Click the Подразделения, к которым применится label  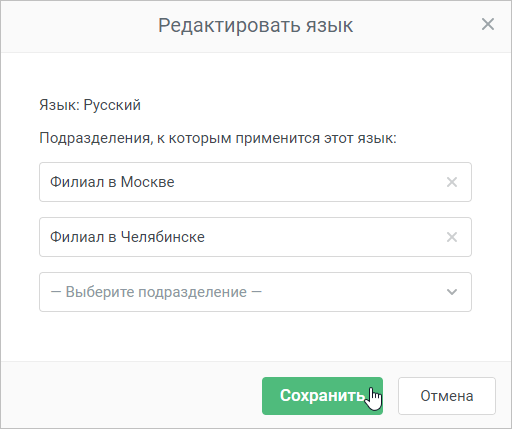coord(218,138)
